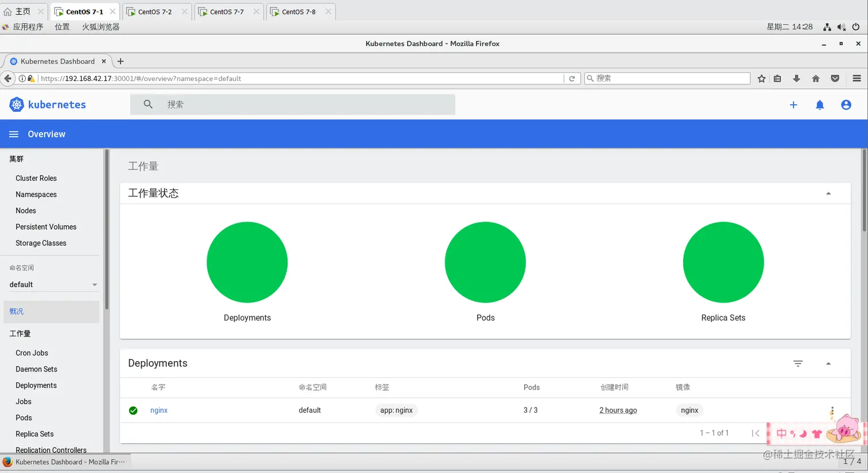Open the hamburger menu beside Overview
This screenshot has width=868, height=473.
14,134
